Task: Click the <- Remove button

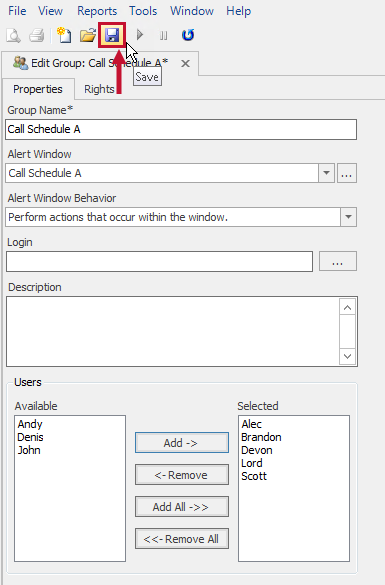Action: 182,475
